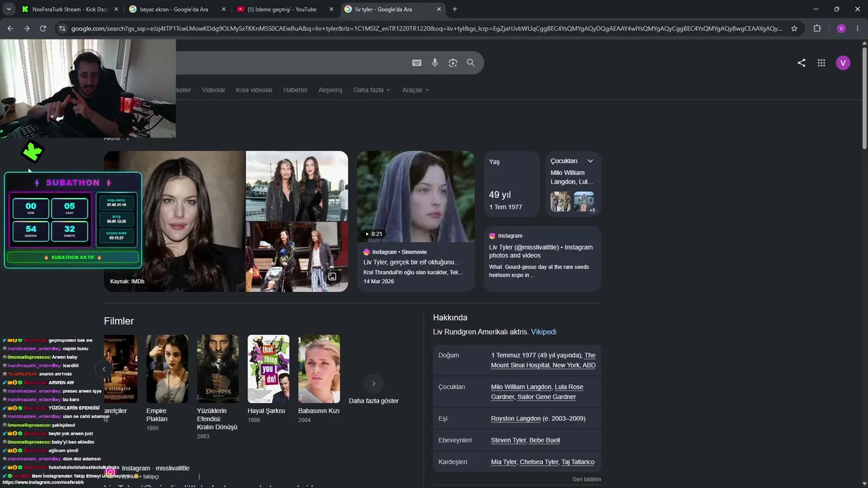The width and height of the screenshot is (868, 488).
Task: Switch to İzleme geçmişi YouTube tab
Action: tap(285, 9)
